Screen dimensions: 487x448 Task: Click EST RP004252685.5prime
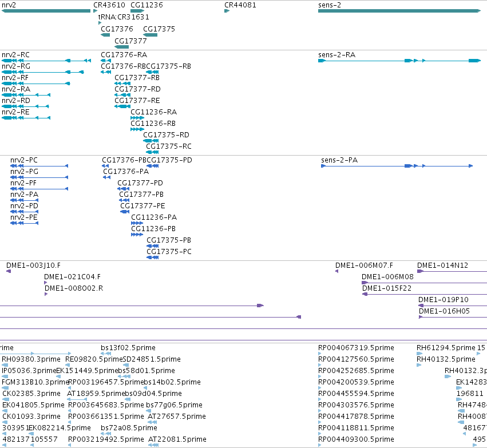pyautogui.click(x=357, y=371)
